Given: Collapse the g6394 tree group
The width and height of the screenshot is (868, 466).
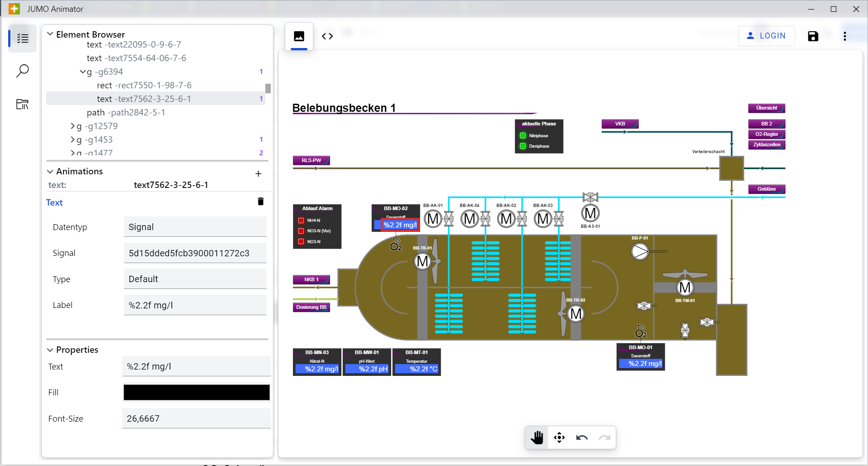Looking at the screenshot, I should click(82, 72).
